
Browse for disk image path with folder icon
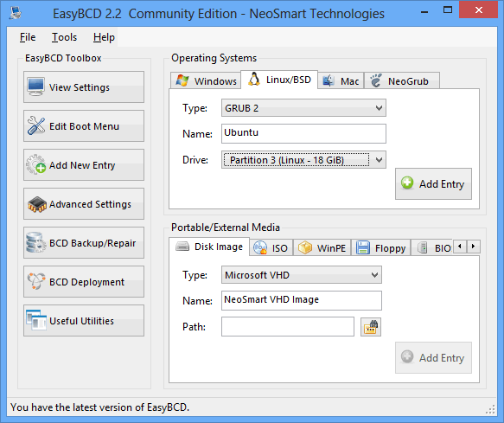(x=371, y=327)
